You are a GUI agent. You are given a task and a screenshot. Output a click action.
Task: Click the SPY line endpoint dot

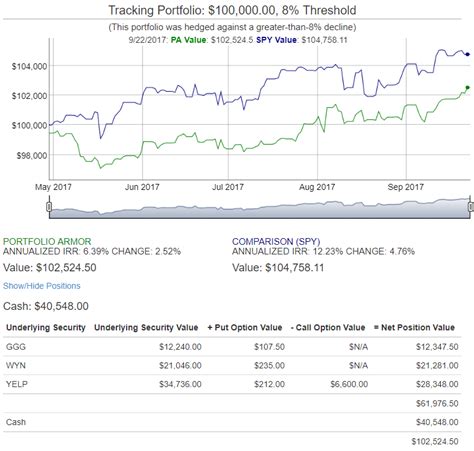click(x=468, y=54)
